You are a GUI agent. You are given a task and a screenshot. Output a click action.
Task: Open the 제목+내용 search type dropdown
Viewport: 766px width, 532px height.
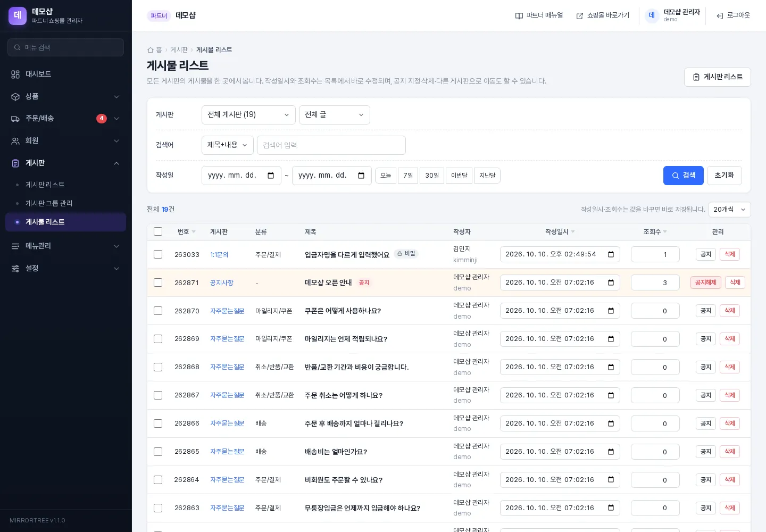pyautogui.click(x=228, y=145)
